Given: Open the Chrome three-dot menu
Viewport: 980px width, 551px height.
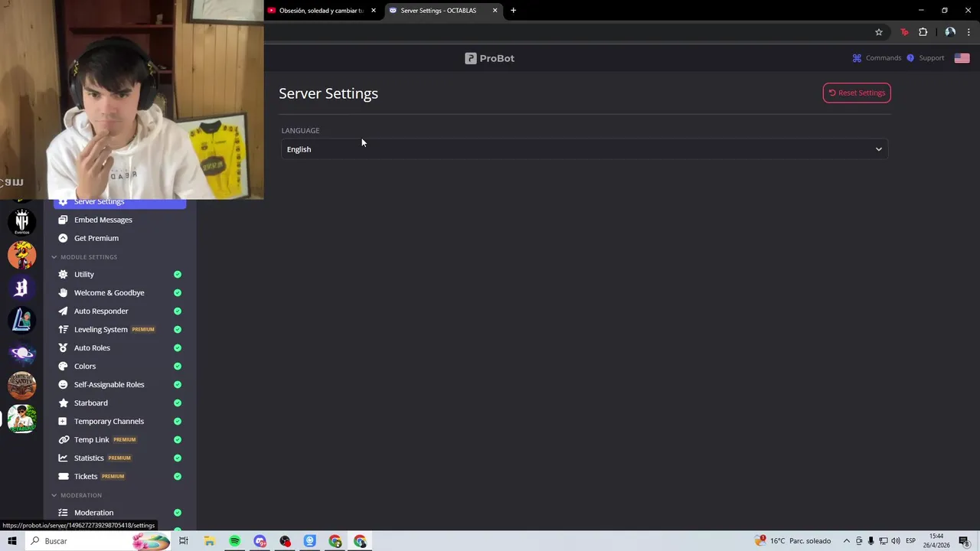Looking at the screenshot, I should point(969,32).
